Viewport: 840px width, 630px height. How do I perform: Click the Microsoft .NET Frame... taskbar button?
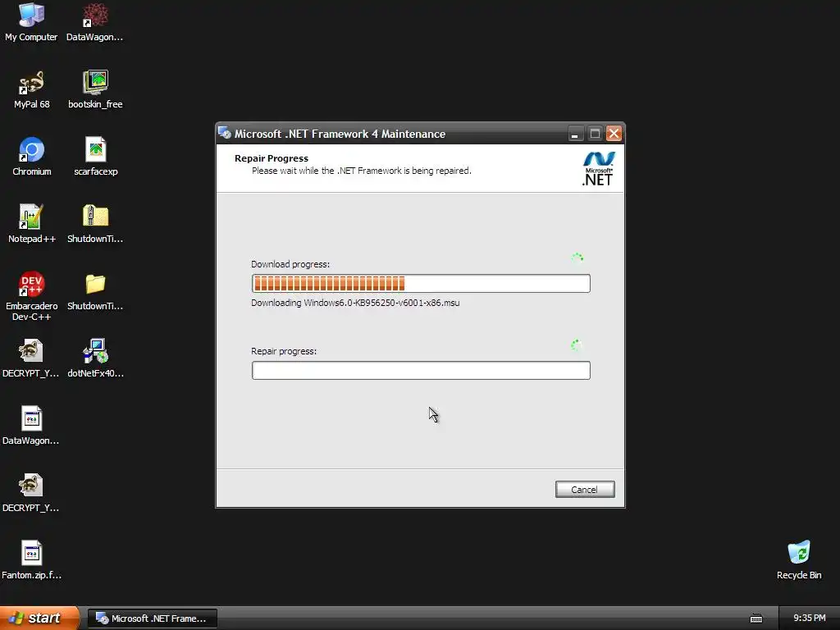click(x=152, y=619)
